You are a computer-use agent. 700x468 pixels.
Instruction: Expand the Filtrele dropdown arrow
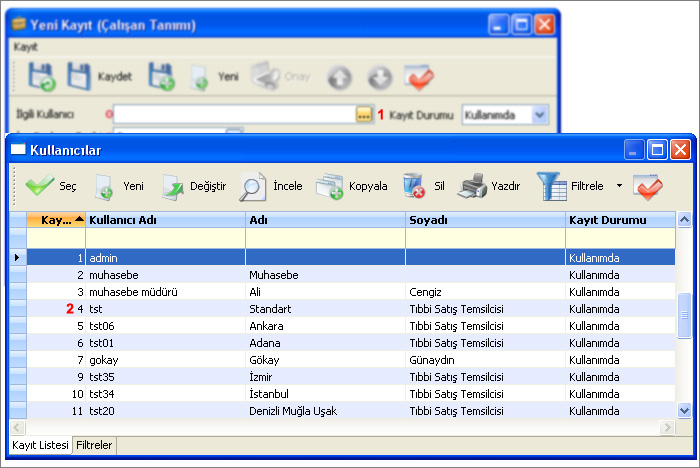pos(618,186)
